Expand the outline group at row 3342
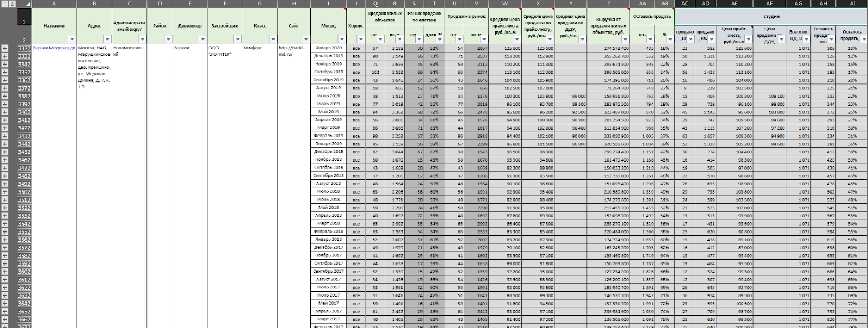Image resolution: width=868 pixels, height=328 pixels. (5, 64)
